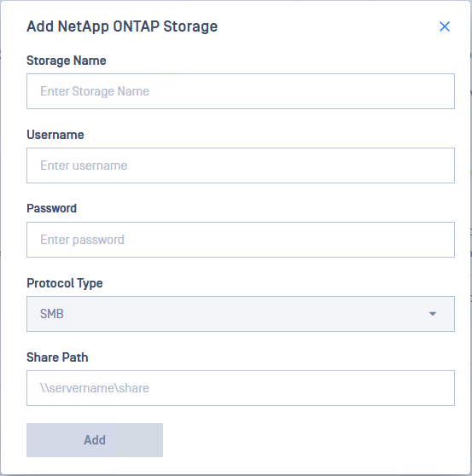Image resolution: width=472 pixels, height=476 pixels.
Task: Focus the Storage Name input field
Action: coord(241,91)
